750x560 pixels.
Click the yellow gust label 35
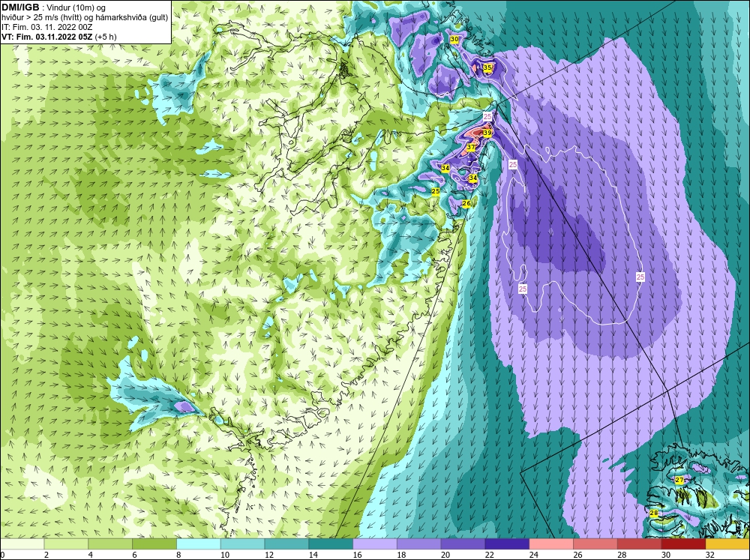[487, 68]
